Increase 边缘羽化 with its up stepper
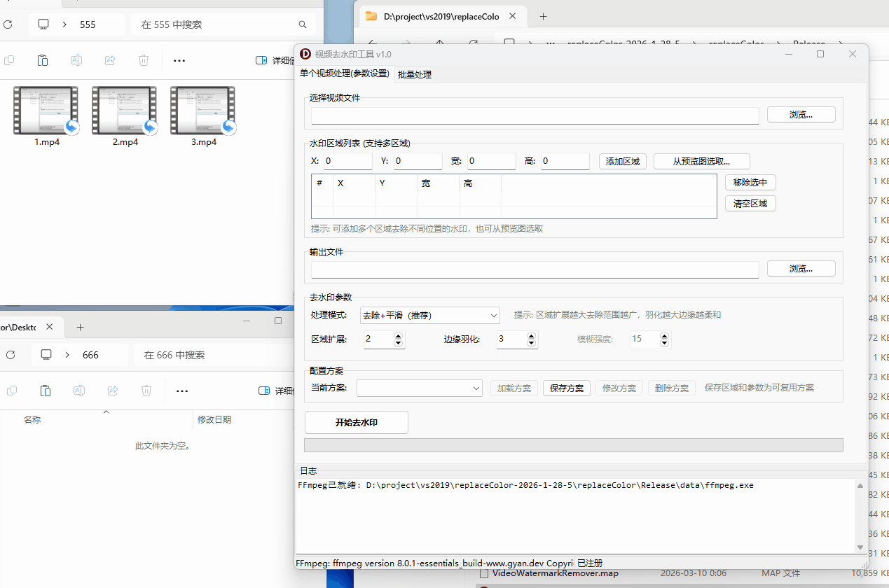 pyautogui.click(x=531, y=335)
